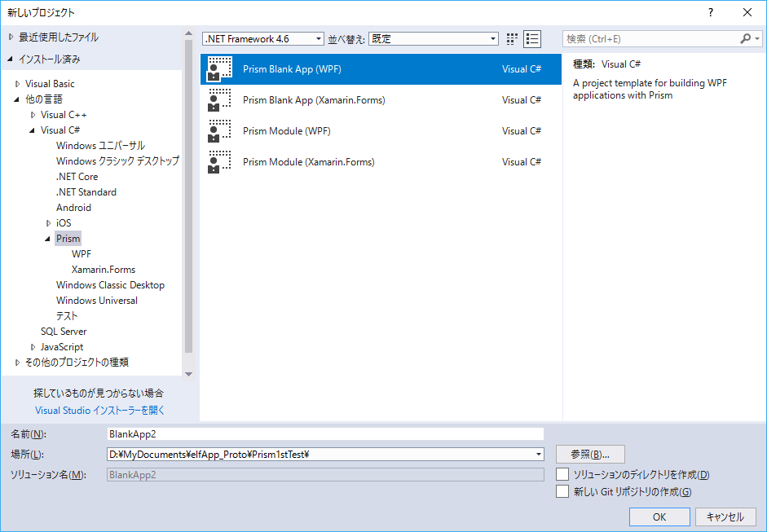Screen dimensions: 767x532
Task: Select the Prism Module (WPF) template name
Action: [287, 131]
